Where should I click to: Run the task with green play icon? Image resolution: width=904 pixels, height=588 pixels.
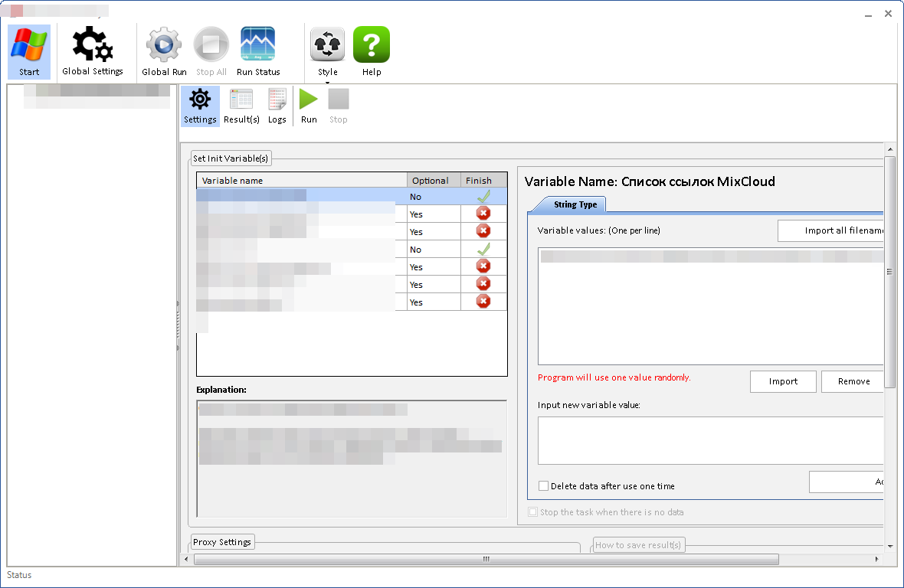click(309, 106)
